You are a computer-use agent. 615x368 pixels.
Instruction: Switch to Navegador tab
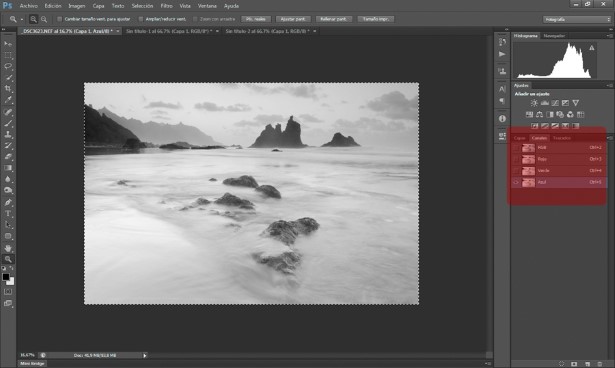point(554,36)
